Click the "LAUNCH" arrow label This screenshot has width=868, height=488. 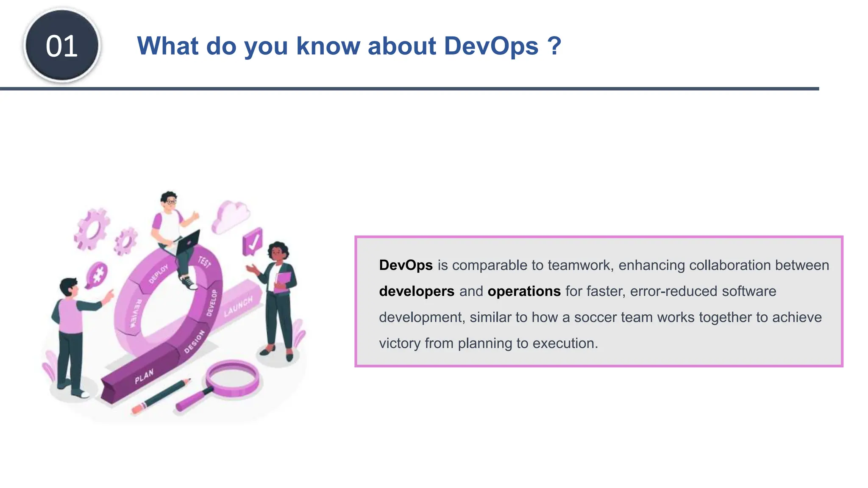point(238,306)
